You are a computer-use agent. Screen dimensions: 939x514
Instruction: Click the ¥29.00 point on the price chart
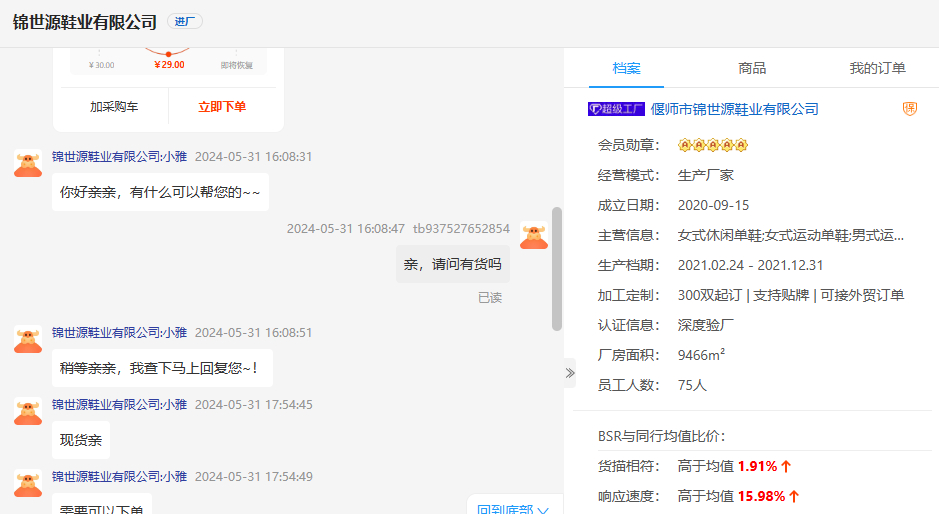pos(168,54)
